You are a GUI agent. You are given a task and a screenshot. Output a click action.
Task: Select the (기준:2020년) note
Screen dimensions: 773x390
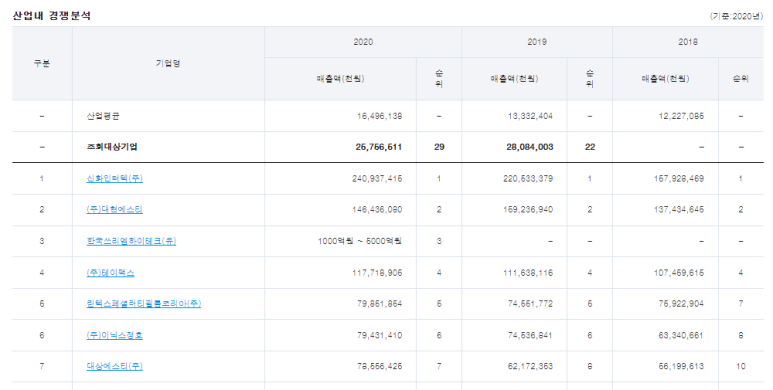pyautogui.click(x=736, y=16)
